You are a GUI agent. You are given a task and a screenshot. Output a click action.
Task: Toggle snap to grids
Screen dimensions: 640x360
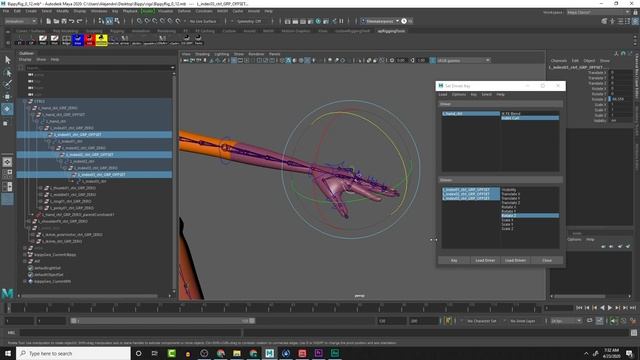(139, 21)
